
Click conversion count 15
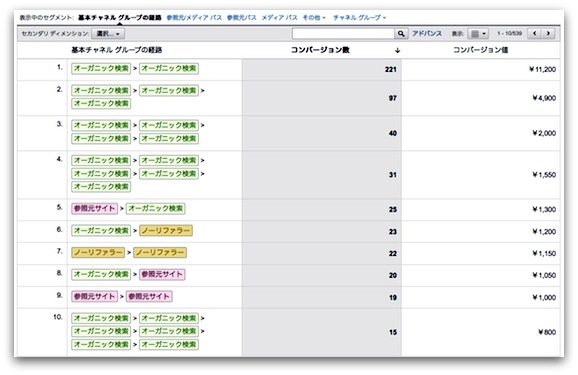[x=393, y=332]
